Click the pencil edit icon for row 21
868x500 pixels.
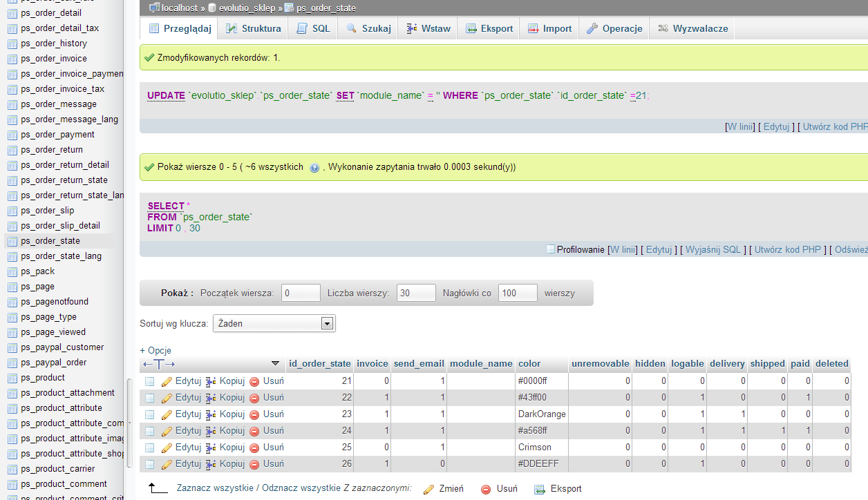point(167,381)
